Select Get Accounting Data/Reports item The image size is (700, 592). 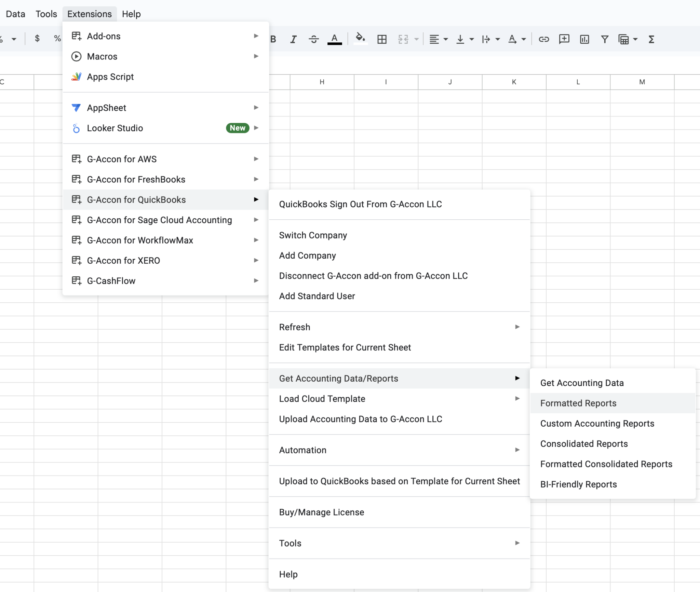[399, 378]
